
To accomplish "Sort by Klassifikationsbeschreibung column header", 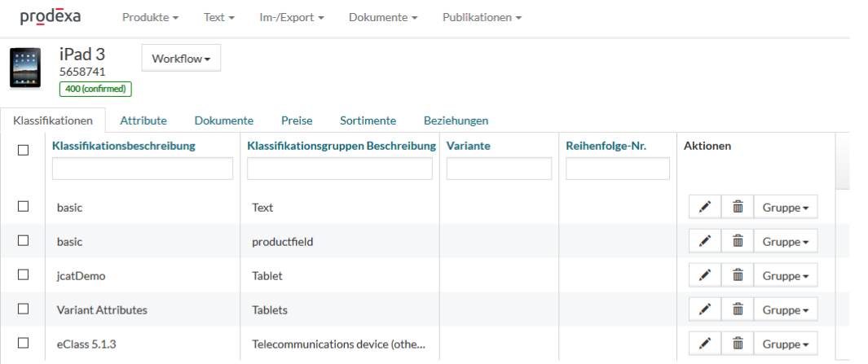I will click(x=123, y=146).
